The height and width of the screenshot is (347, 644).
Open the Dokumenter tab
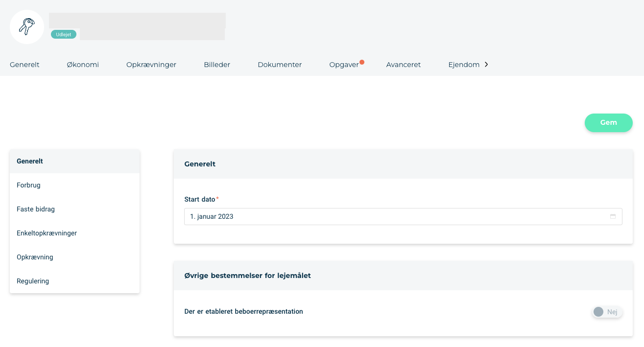tap(280, 65)
